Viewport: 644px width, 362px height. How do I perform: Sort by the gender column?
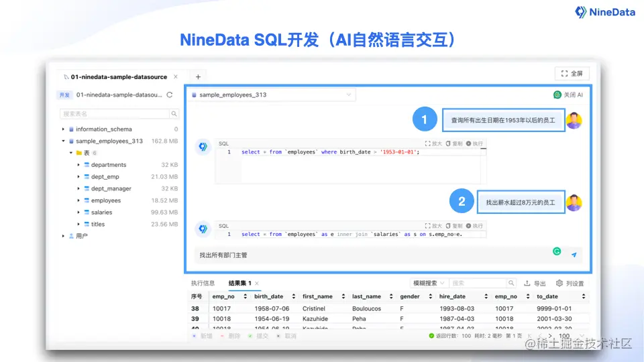click(x=430, y=296)
